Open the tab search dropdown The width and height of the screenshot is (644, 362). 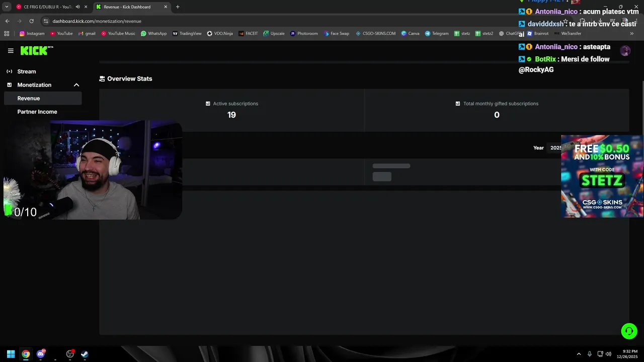point(7,7)
